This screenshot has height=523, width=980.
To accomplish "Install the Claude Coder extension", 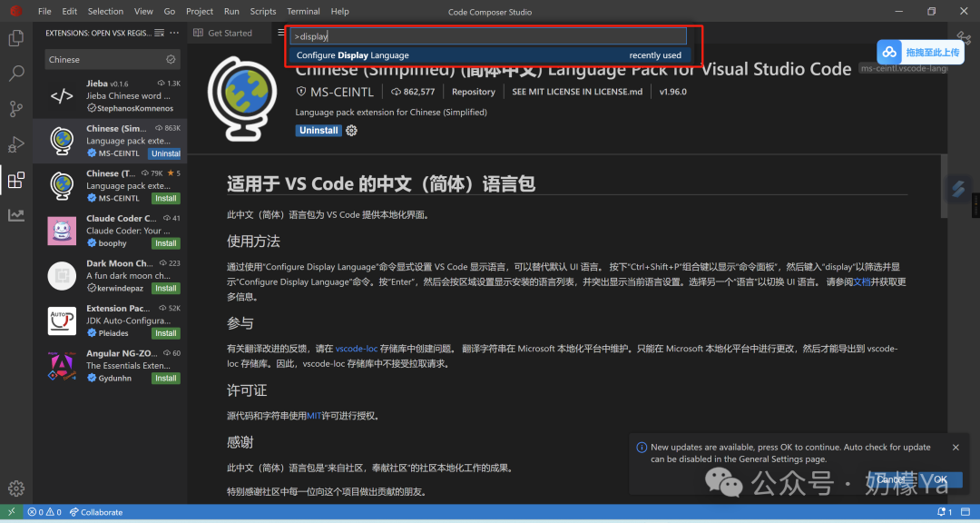I will click(x=166, y=243).
